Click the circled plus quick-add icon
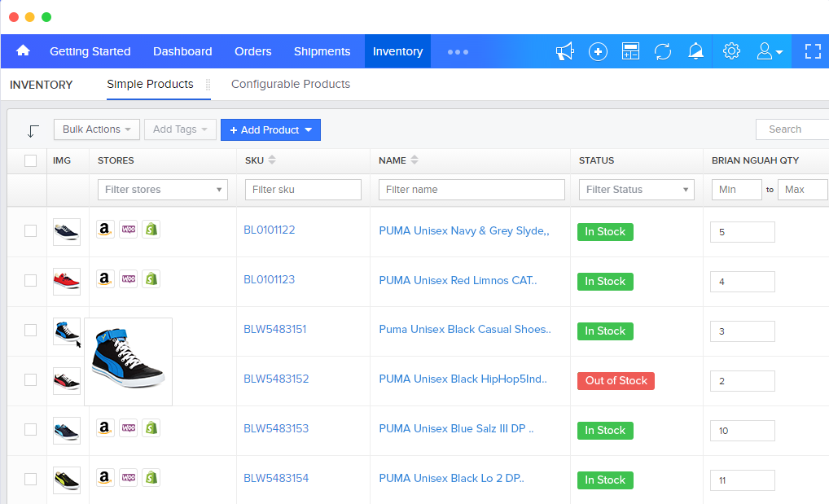This screenshot has width=829, height=504. point(598,51)
